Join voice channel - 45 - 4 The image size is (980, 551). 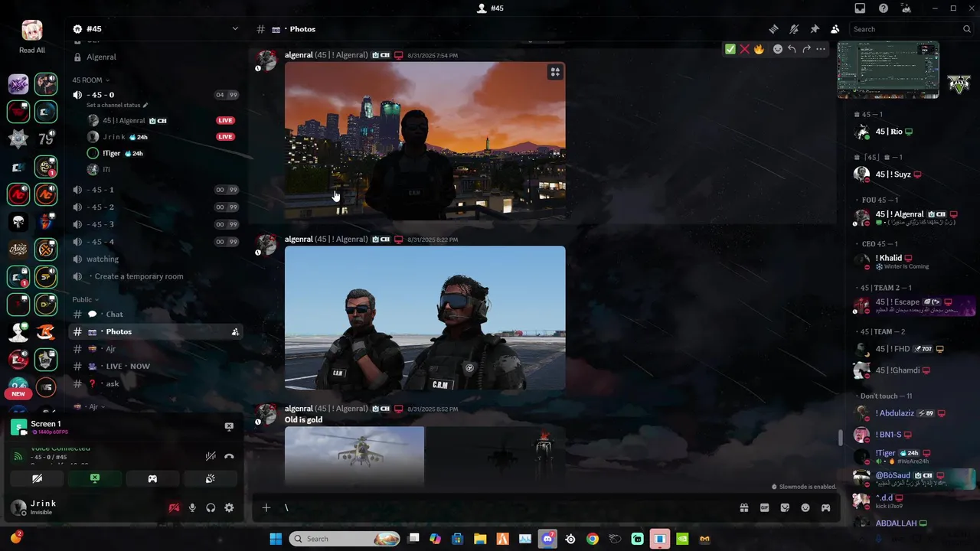coord(155,242)
